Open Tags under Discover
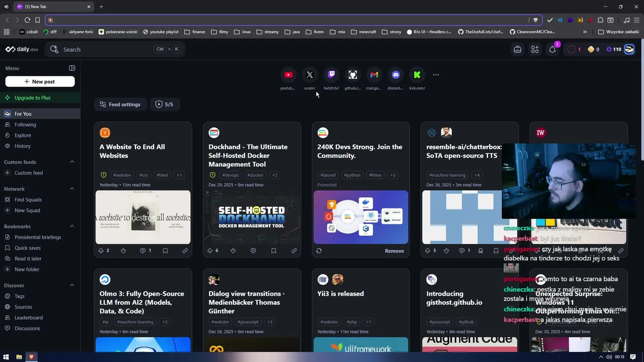 (x=40, y=296)
